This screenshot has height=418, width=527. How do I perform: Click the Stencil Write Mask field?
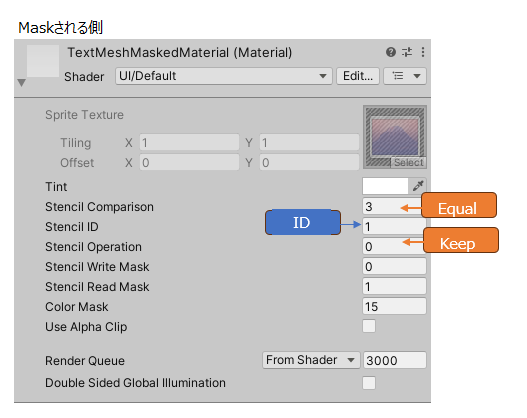[x=394, y=266]
